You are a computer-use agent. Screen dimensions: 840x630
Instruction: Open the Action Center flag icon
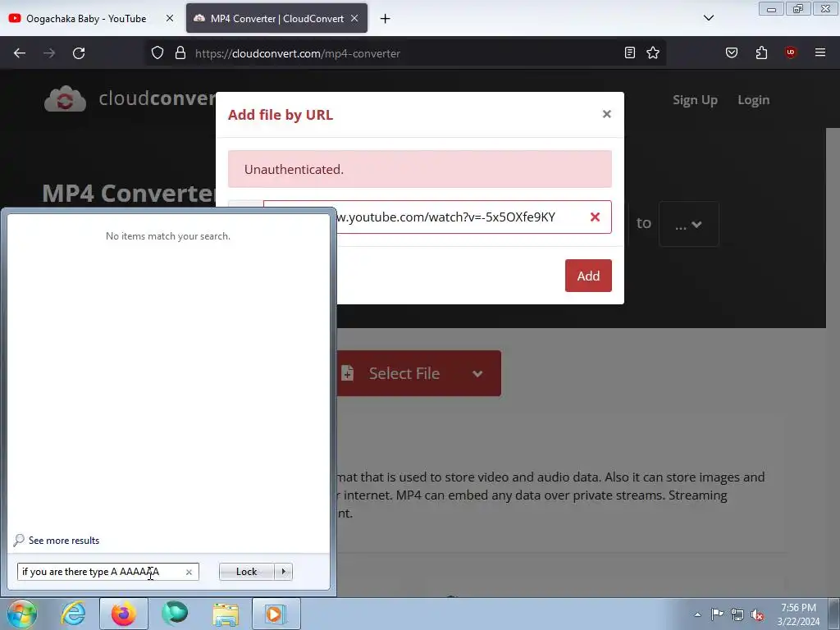pyautogui.click(x=717, y=614)
